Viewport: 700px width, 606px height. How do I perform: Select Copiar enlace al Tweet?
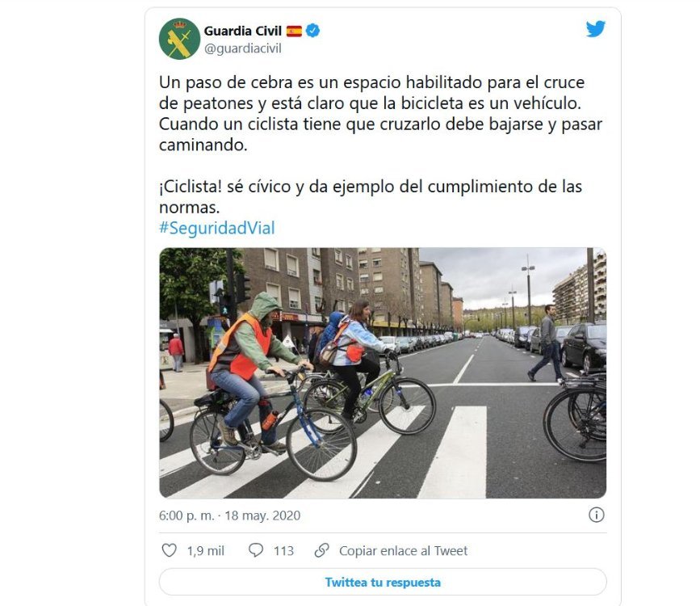(403, 550)
